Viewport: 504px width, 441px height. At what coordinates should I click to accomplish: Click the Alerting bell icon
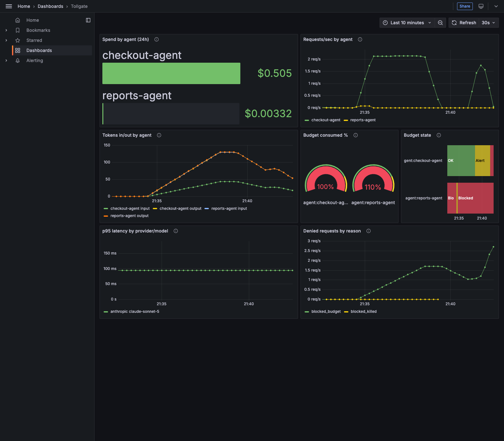[18, 60]
